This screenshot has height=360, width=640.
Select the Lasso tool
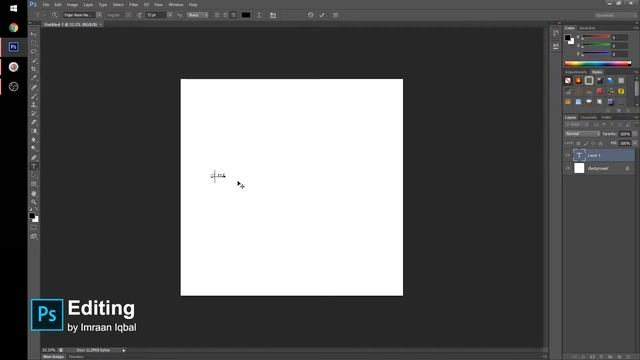coord(34,52)
